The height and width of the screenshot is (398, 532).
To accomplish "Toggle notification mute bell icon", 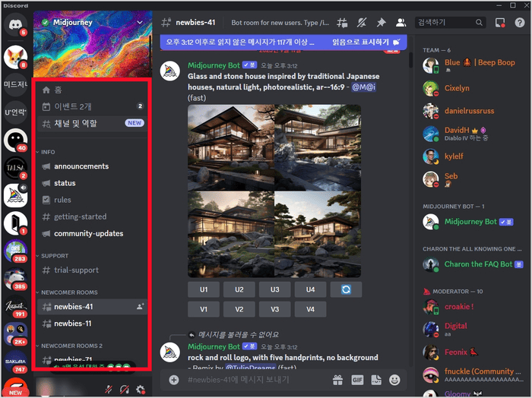I will pyautogui.click(x=362, y=23).
